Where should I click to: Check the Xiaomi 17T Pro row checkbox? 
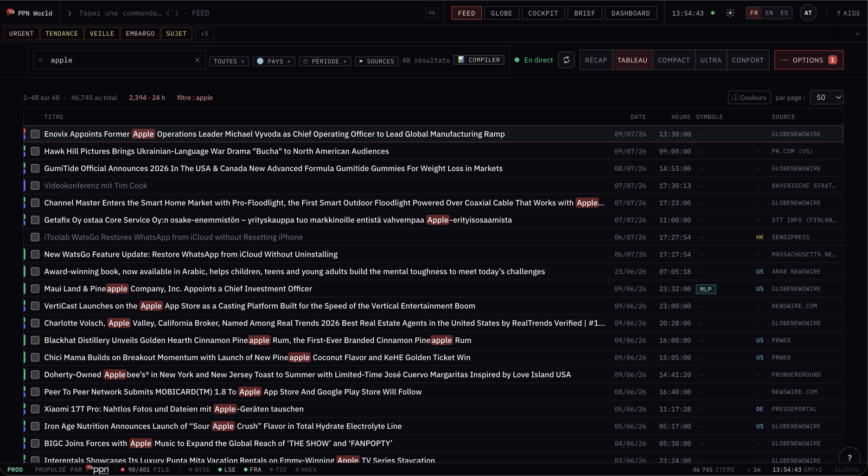tap(35, 409)
